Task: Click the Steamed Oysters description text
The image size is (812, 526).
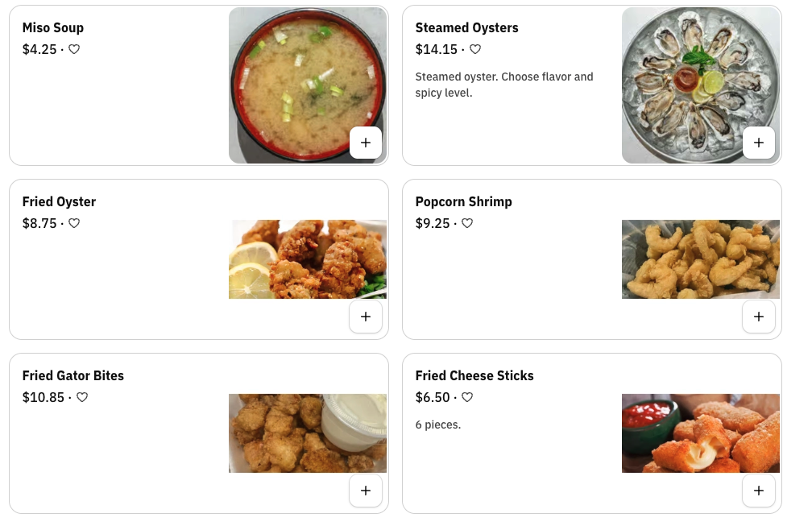Action: coord(504,85)
